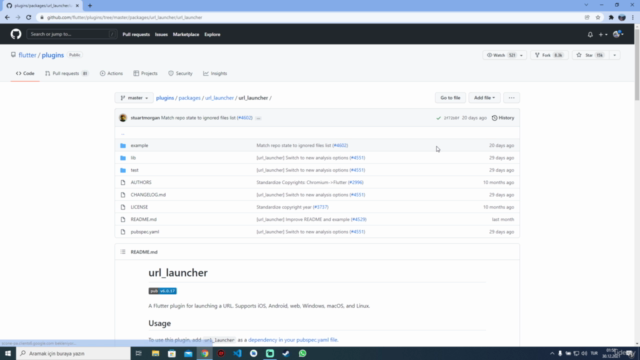Open Visual Studio Code from the taskbar

click(237, 353)
